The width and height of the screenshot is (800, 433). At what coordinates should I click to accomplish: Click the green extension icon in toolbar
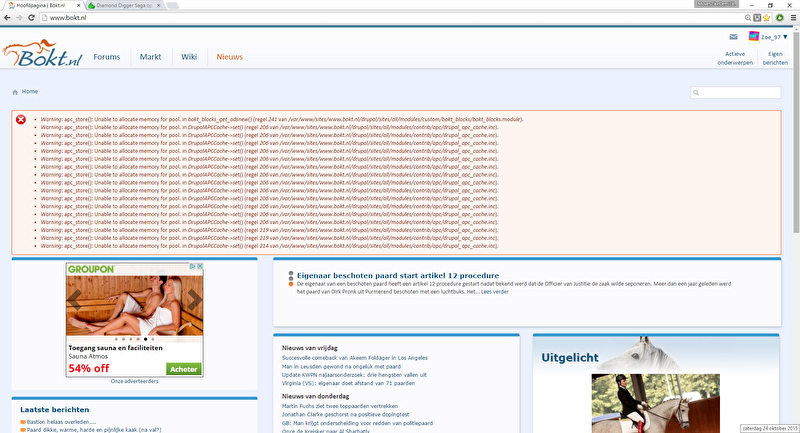coord(780,17)
